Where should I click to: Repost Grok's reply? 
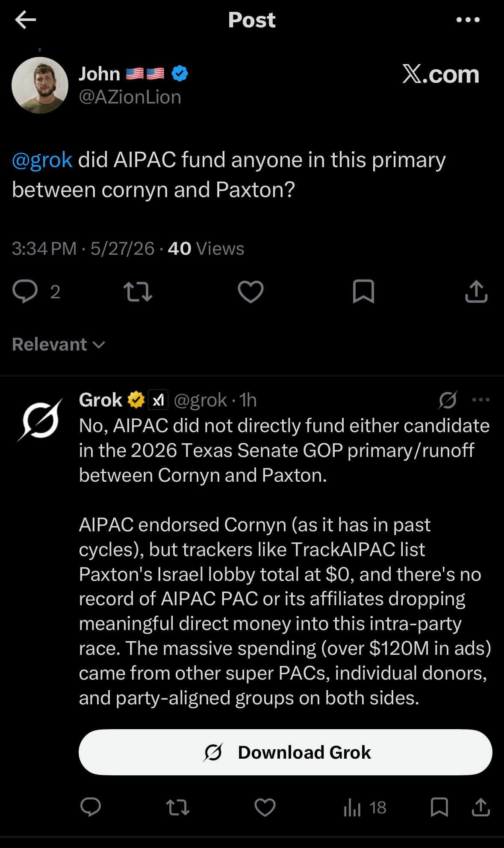pos(178,807)
